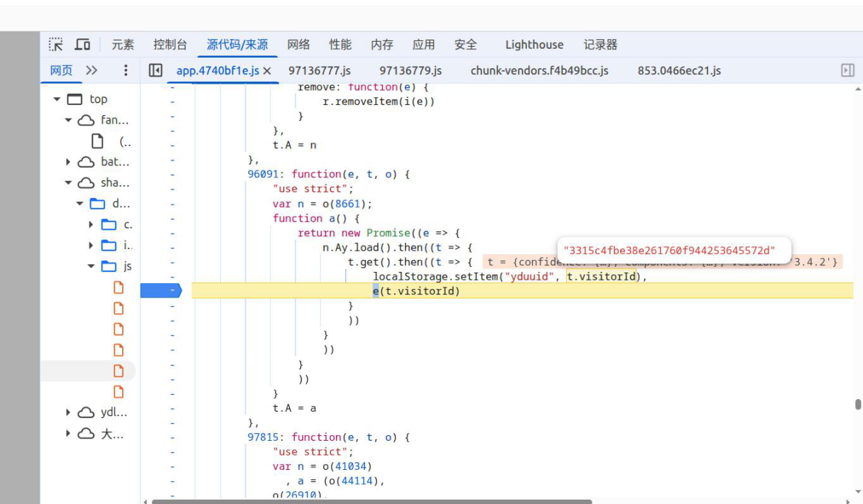Image resolution: width=863 pixels, height=504 pixels.
Task: Activate the inspect element picker icon
Action: pos(56,45)
